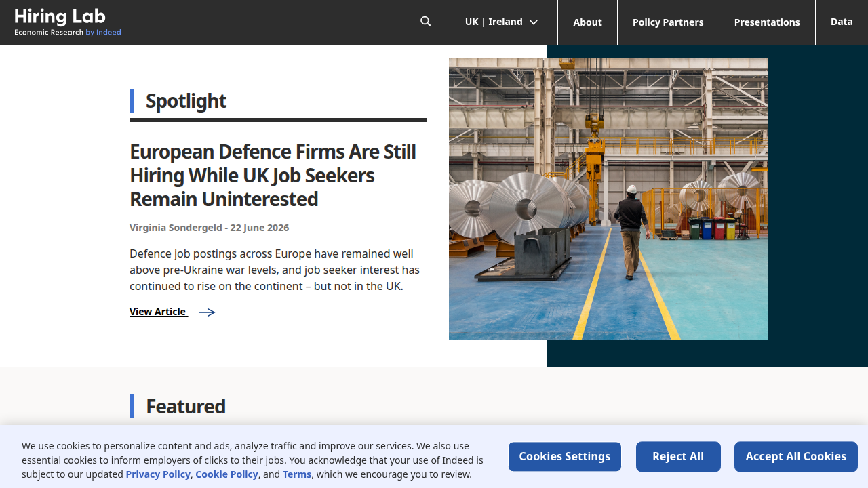The height and width of the screenshot is (488, 868).
Task: Click the arrow icon beside View Article
Action: (x=207, y=312)
